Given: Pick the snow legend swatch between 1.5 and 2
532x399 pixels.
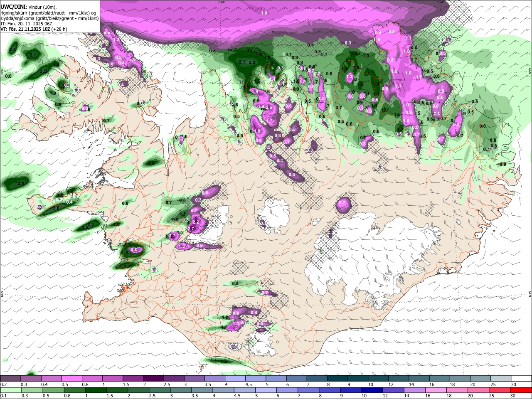Looking at the screenshot, I should click(133, 378).
